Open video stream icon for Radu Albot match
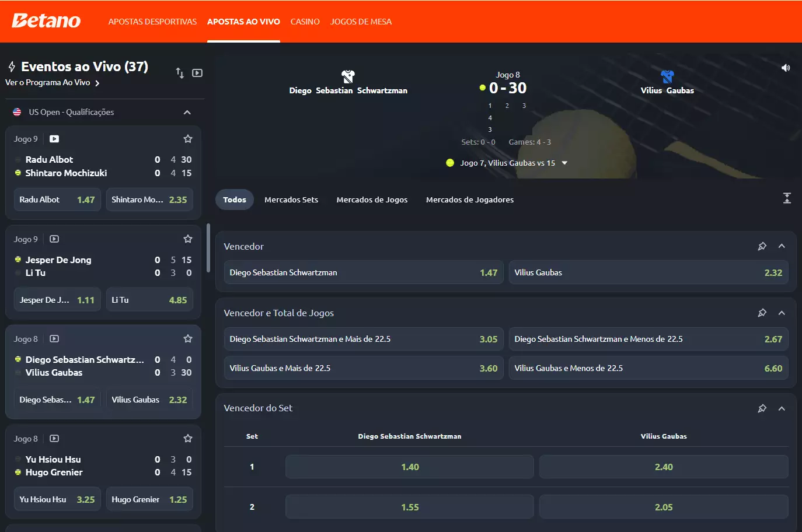The width and height of the screenshot is (802, 532). [54, 139]
